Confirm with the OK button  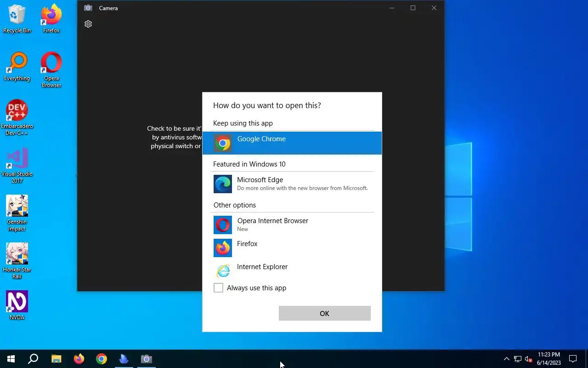[x=325, y=313]
